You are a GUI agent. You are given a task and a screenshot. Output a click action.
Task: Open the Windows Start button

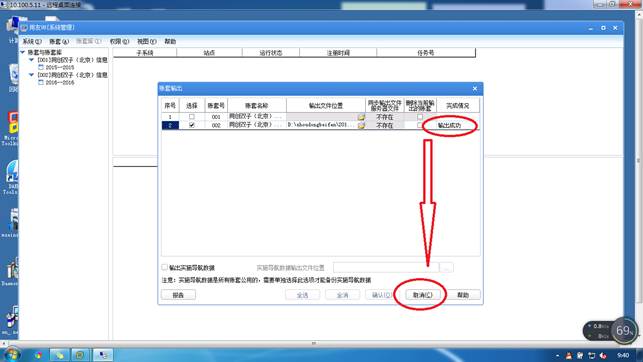11,355
